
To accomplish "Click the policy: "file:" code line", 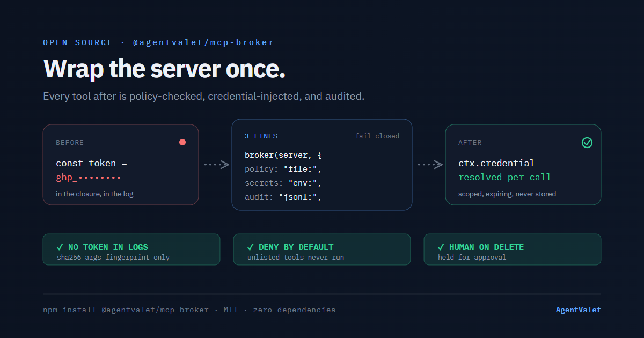I will pos(283,169).
